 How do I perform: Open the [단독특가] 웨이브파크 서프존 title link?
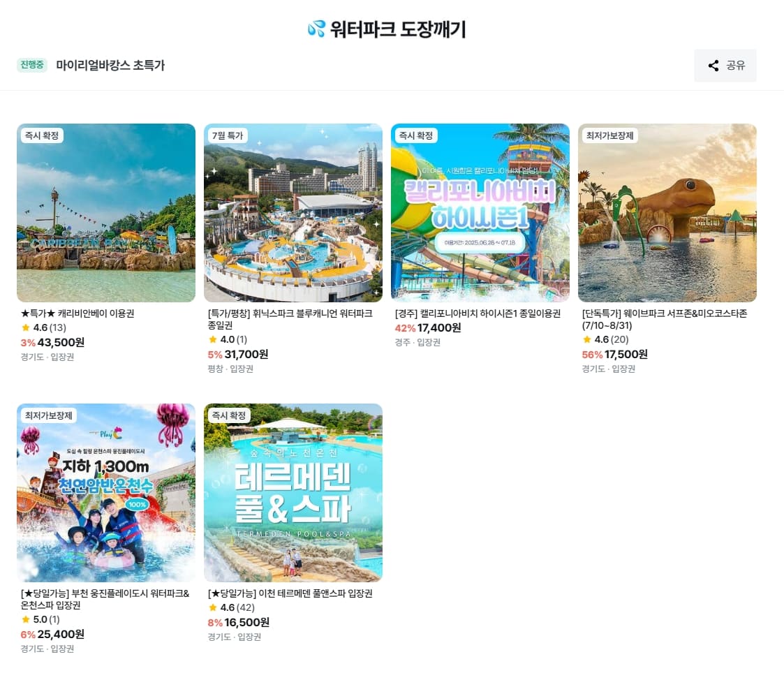(x=665, y=320)
